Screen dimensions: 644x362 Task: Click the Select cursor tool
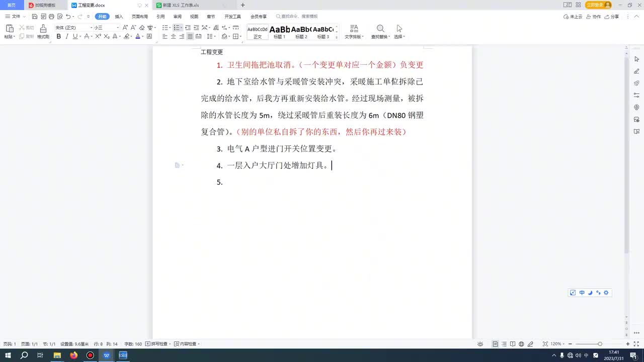(x=399, y=29)
